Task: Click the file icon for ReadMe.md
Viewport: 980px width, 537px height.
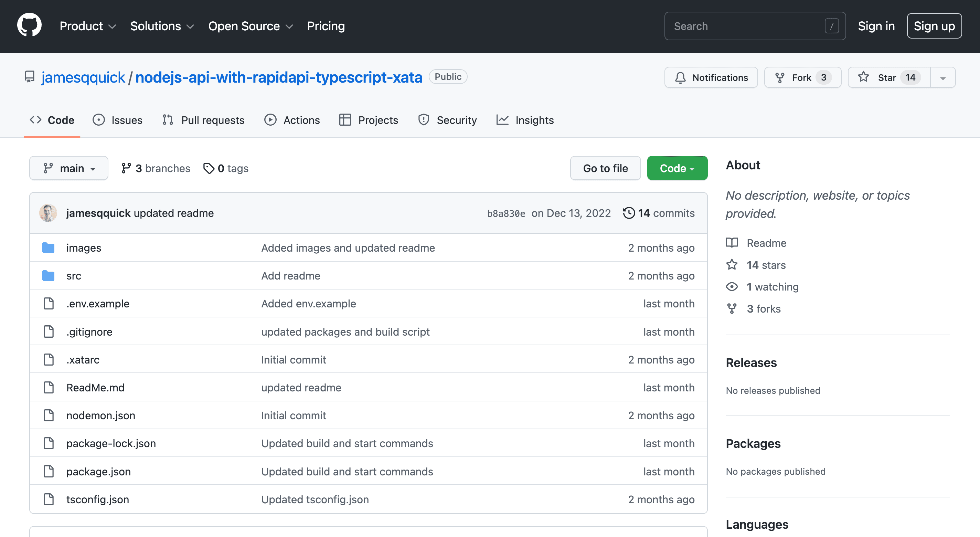Action: 49,387
